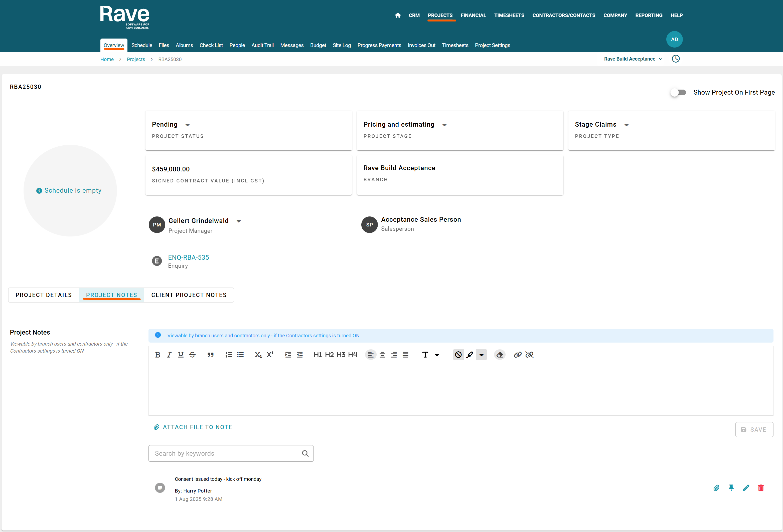Increase indent in the note editor
Viewport: 783px width, 532px height.
[x=288, y=355]
